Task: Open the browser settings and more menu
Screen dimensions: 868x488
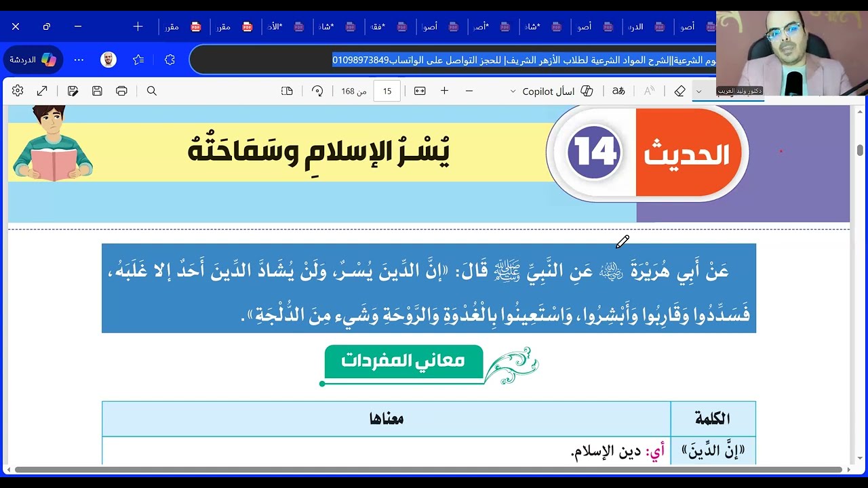Action: coord(79,60)
